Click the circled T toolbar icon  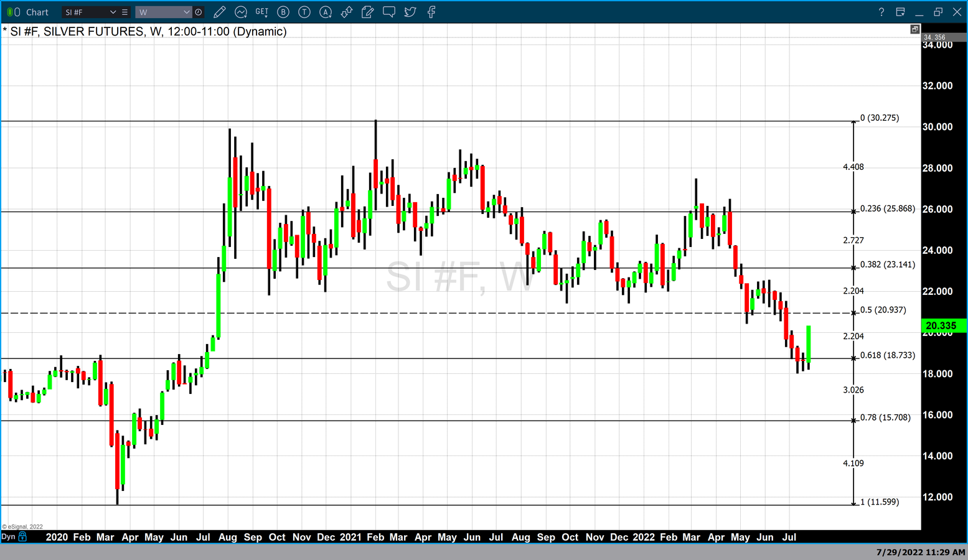304,12
